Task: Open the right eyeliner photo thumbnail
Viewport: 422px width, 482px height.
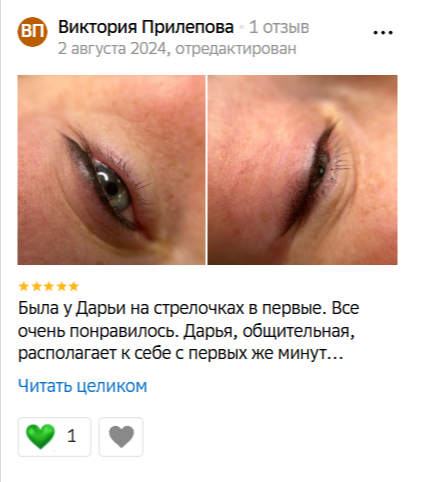Action: [303, 170]
